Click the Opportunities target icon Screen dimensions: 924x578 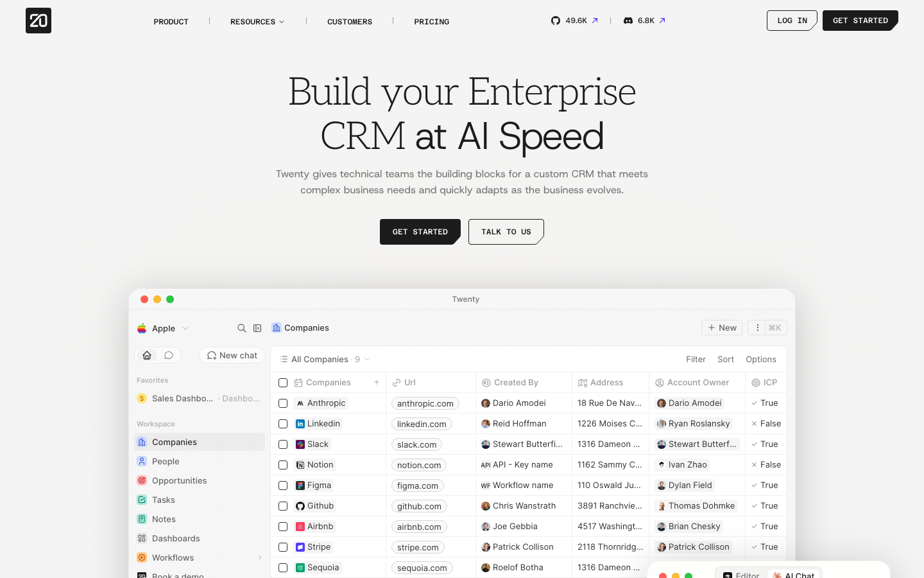pyautogui.click(x=142, y=480)
